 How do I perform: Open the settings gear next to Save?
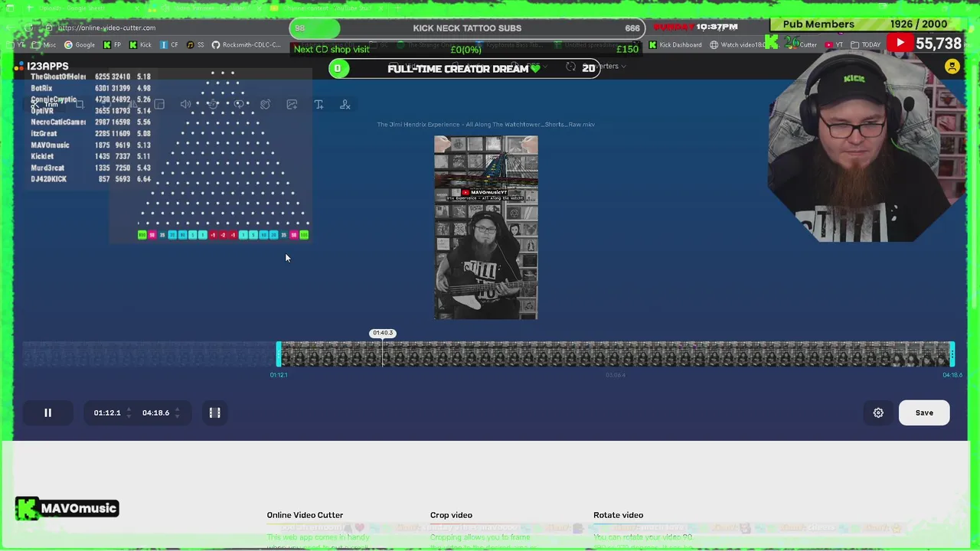(878, 412)
